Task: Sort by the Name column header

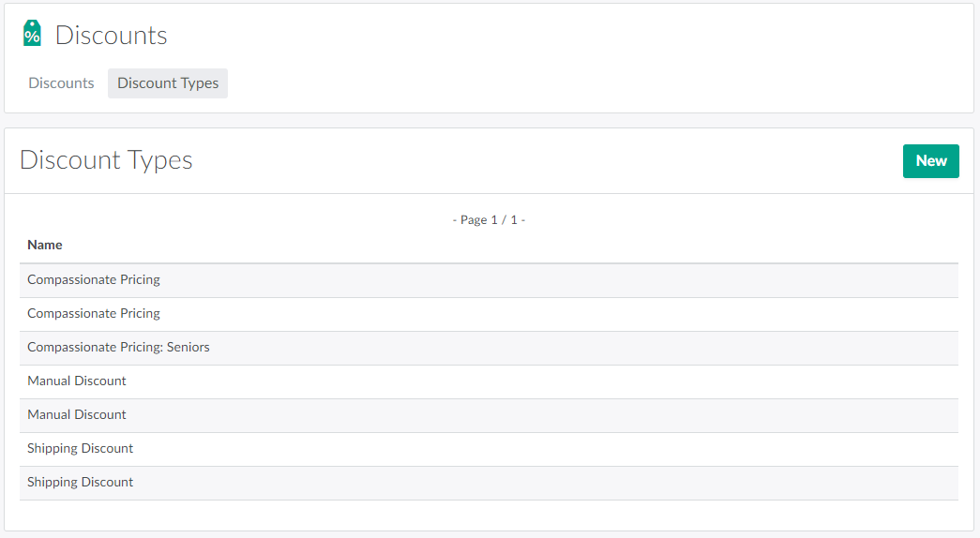Action: [x=45, y=246]
